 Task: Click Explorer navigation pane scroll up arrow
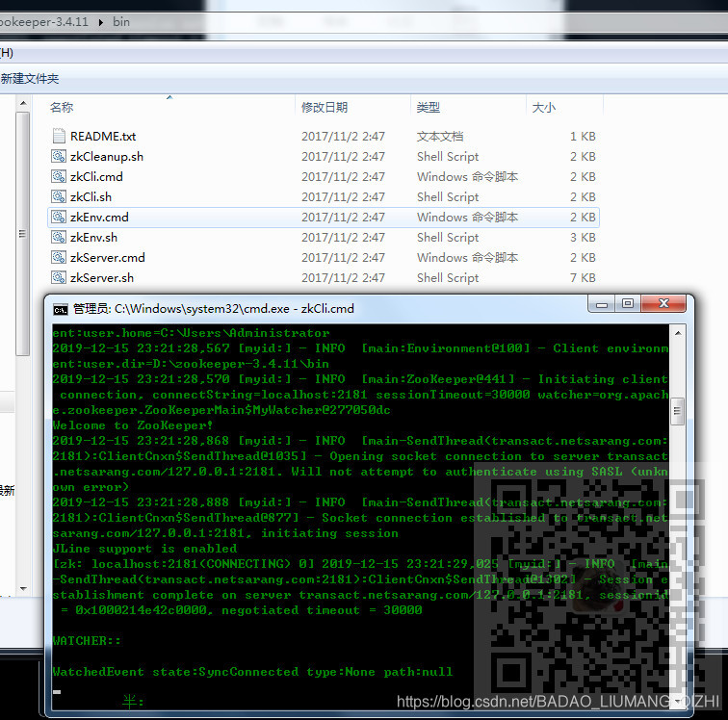(23, 103)
